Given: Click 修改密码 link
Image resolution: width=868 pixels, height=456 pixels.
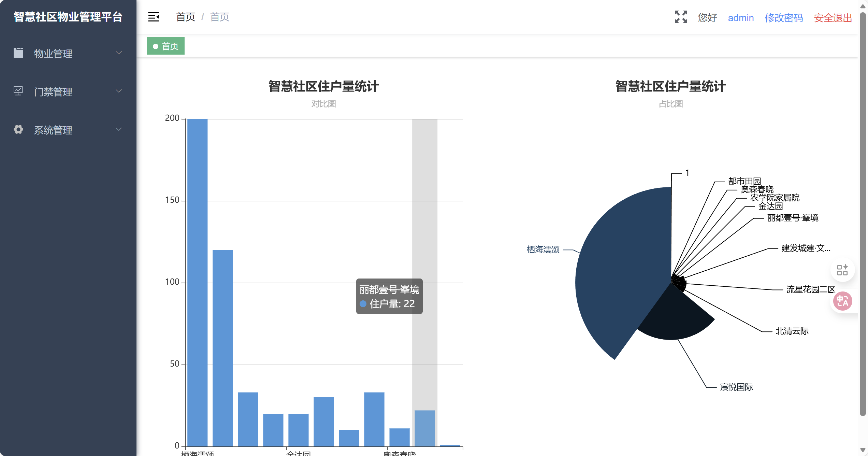Looking at the screenshot, I should 783,18.
